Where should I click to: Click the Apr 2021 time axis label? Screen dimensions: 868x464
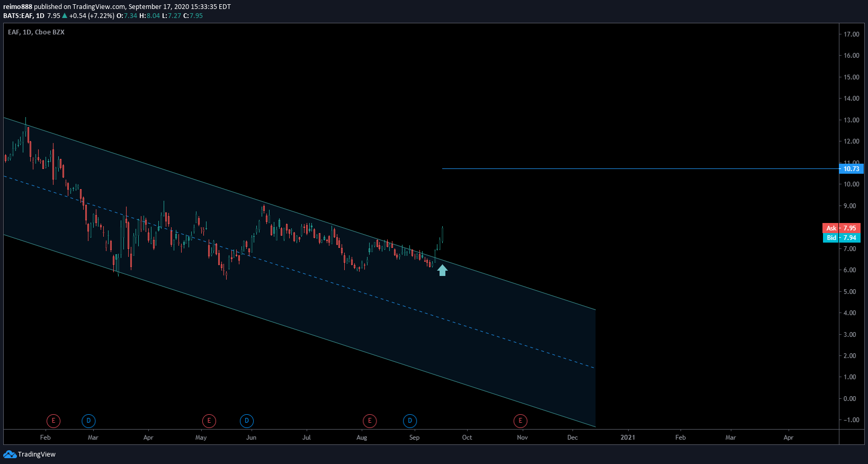click(x=789, y=438)
